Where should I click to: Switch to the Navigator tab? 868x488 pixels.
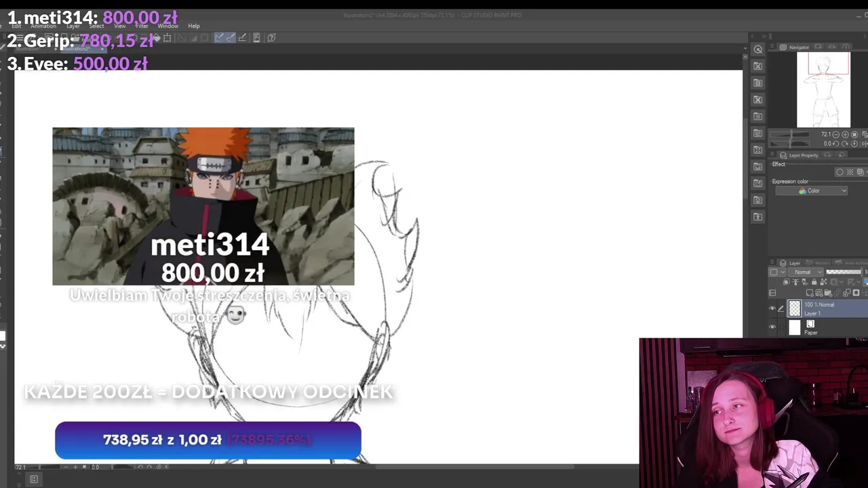(x=795, y=47)
